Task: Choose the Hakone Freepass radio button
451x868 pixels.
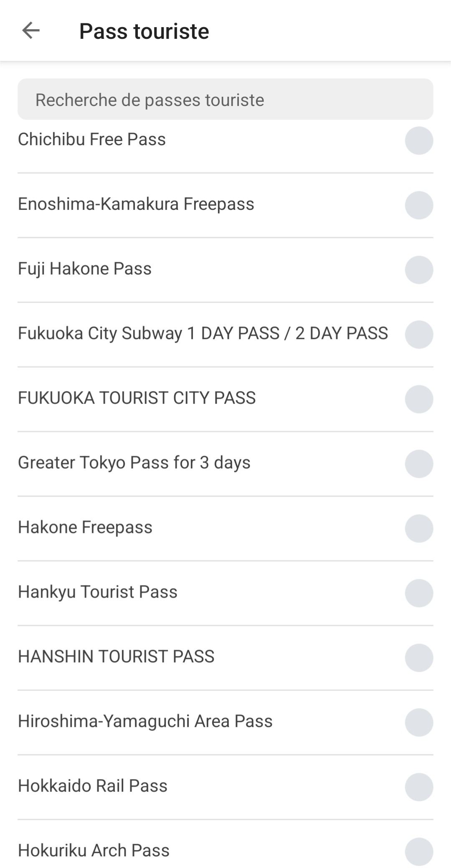Action: click(x=419, y=529)
